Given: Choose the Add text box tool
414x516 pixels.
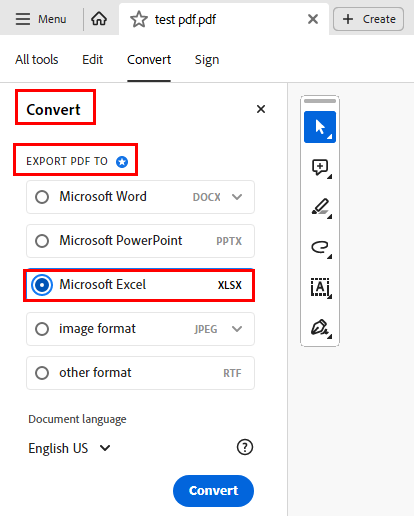Looking at the screenshot, I should click(320, 288).
